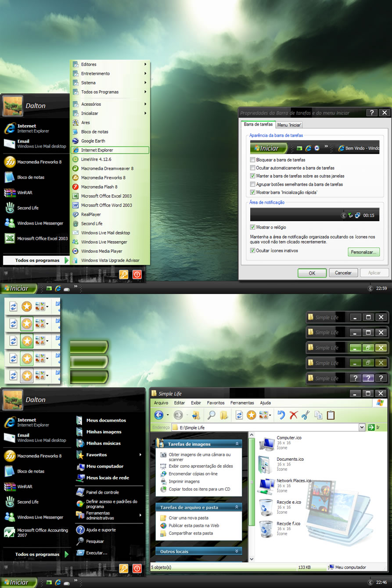Click the key log-off icon beside Executar

pos(123,568)
